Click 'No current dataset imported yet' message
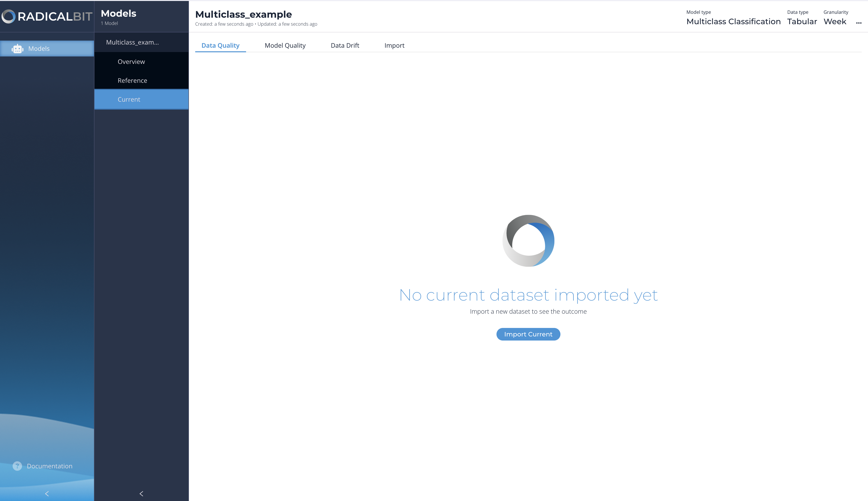 (528, 295)
